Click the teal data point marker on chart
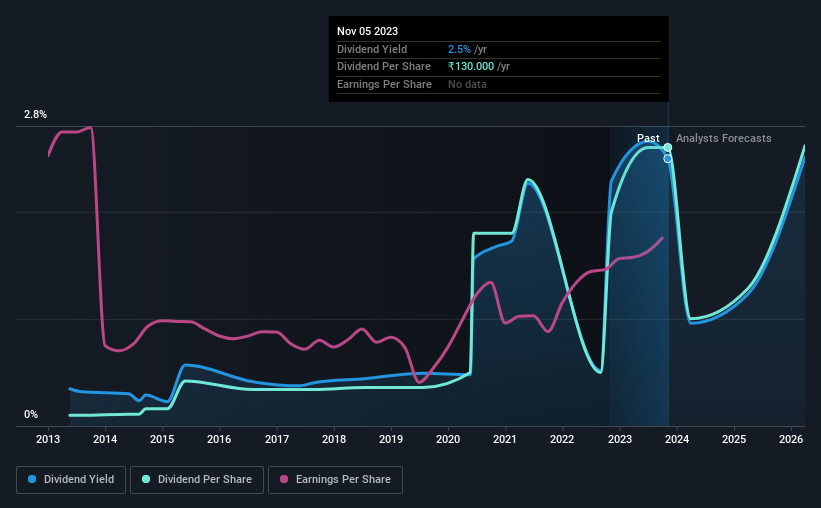The height and width of the screenshot is (508, 821). point(668,148)
